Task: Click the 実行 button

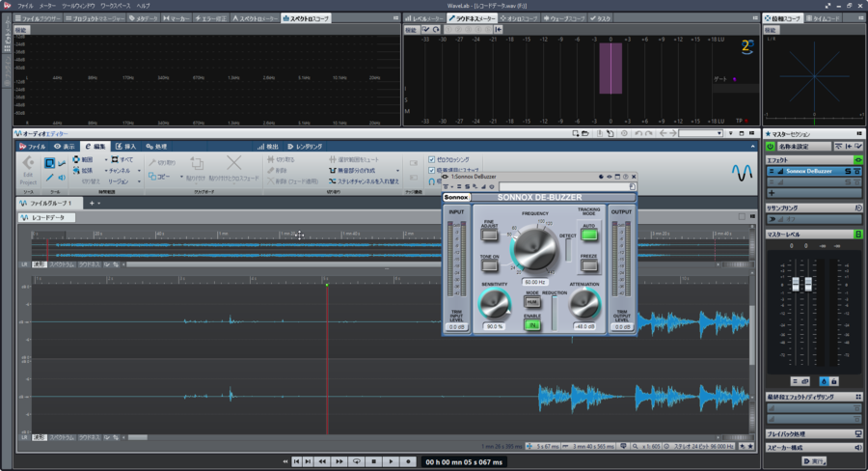Action: point(814,461)
